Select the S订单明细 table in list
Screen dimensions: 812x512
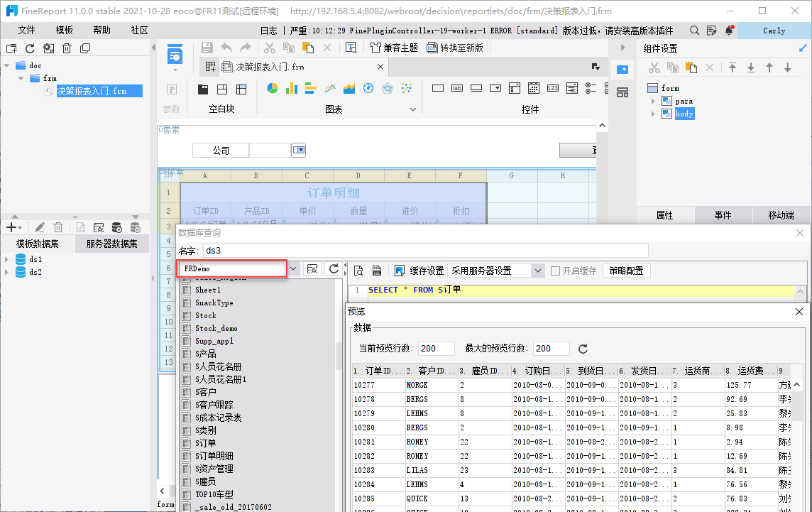click(x=214, y=456)
